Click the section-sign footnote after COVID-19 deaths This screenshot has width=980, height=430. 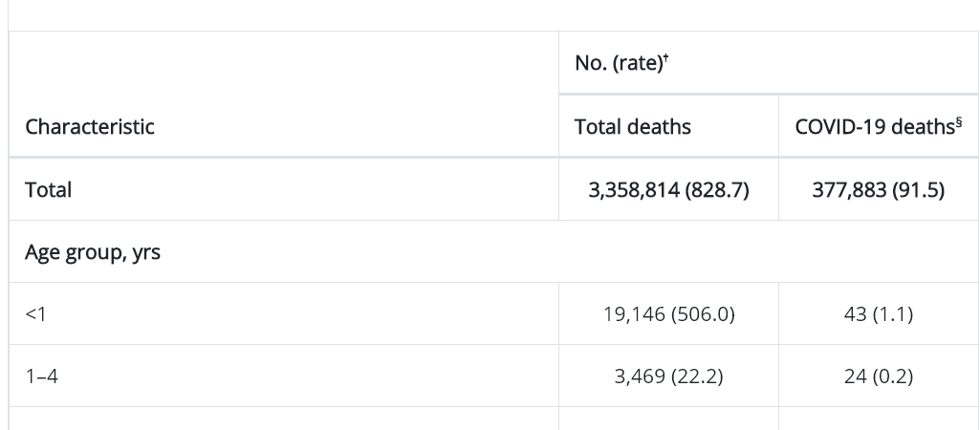[959, 122]
